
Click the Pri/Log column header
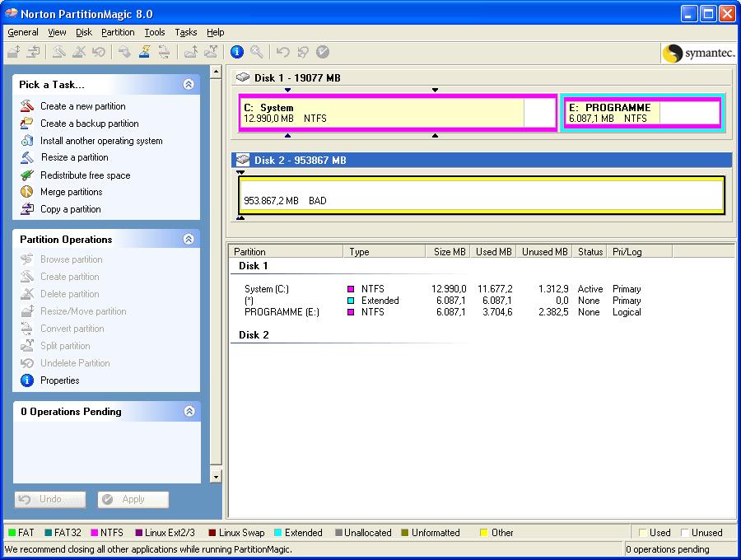pos(640,252)
